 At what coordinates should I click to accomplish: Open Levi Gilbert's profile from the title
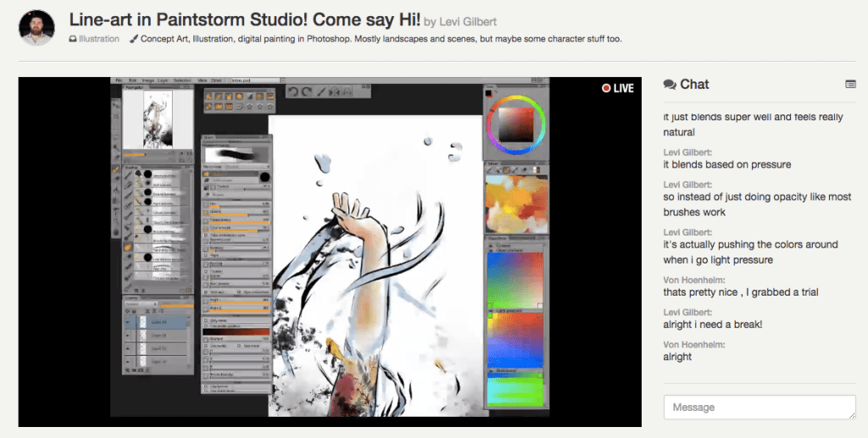click(468, 21)
